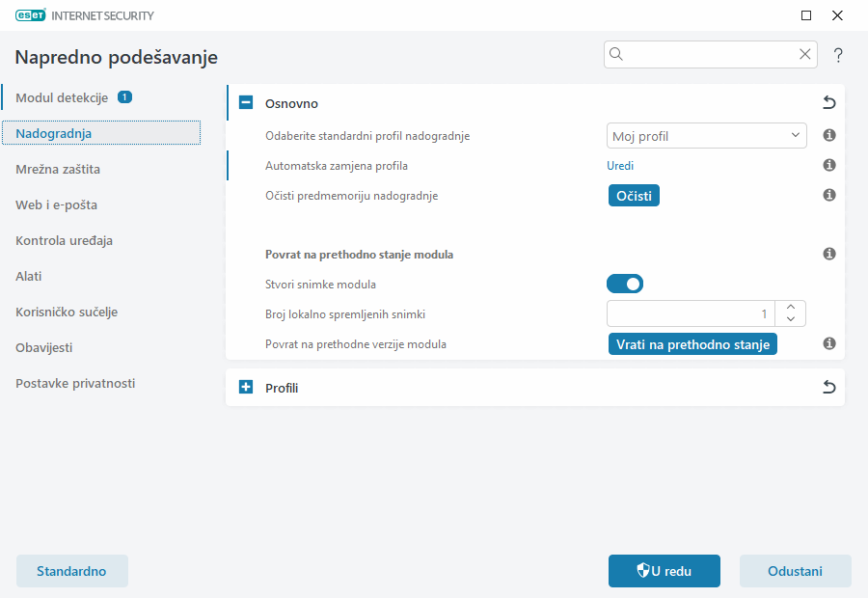Confirm settings with U redu button
Viewport: 868px width, 598px height.
tap(664, 571)
